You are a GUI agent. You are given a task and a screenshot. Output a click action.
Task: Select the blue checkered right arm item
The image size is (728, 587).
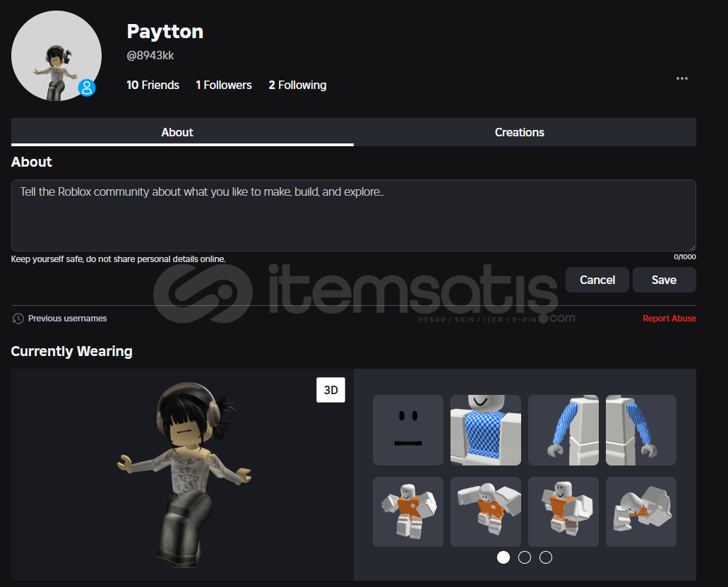[563, 430]
